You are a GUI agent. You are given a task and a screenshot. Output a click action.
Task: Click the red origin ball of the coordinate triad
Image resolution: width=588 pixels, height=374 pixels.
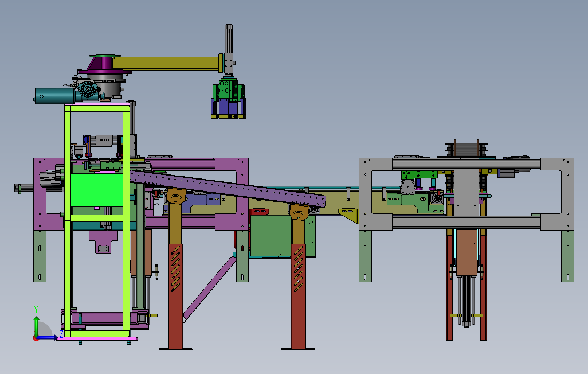tap(36, 338)
